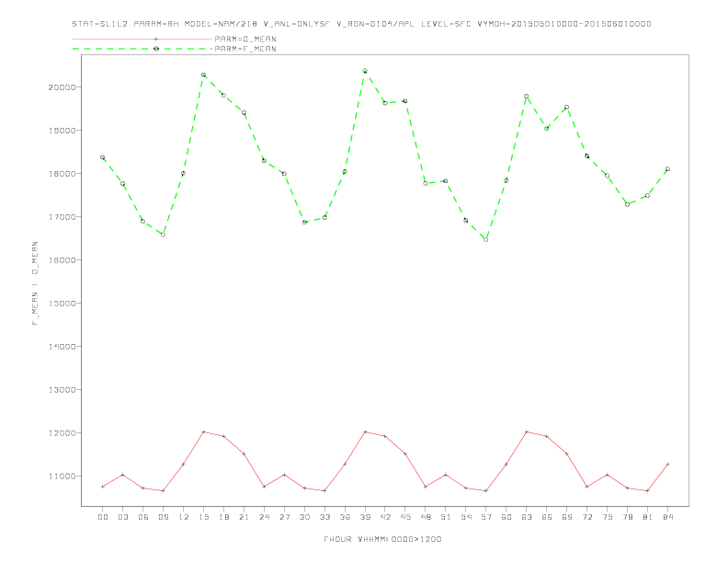
Task: Click the 84 forecast hour tick label
Action: [x=667, y=517]
